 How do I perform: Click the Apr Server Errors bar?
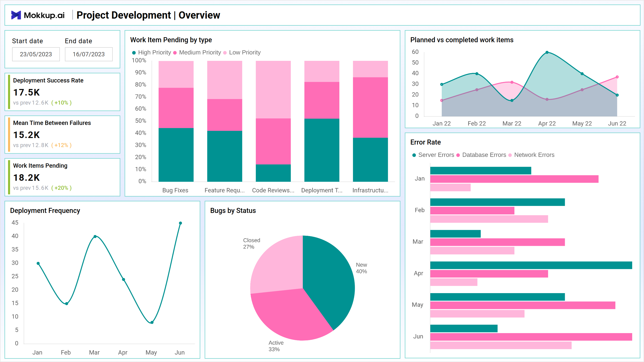531,265
